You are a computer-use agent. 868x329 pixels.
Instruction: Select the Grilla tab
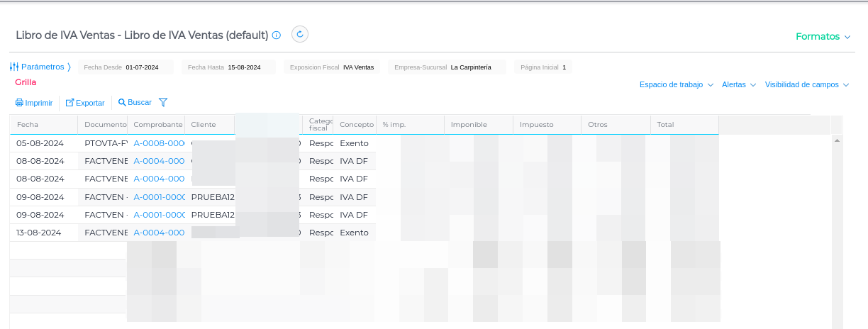(26, 82)
